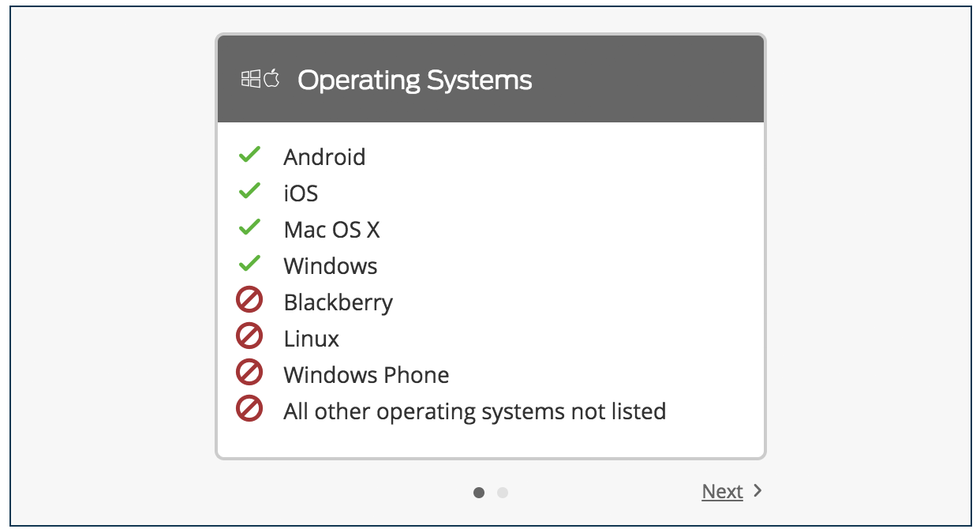Click the Linux list entry text
980x529 pixels.
click(312, 339)
